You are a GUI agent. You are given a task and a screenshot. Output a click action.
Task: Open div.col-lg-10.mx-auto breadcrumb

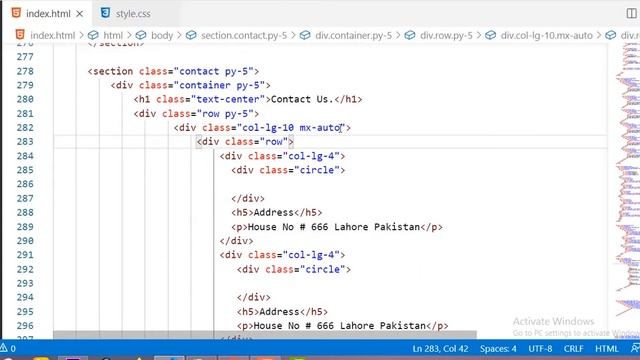[x=547, y=36]
